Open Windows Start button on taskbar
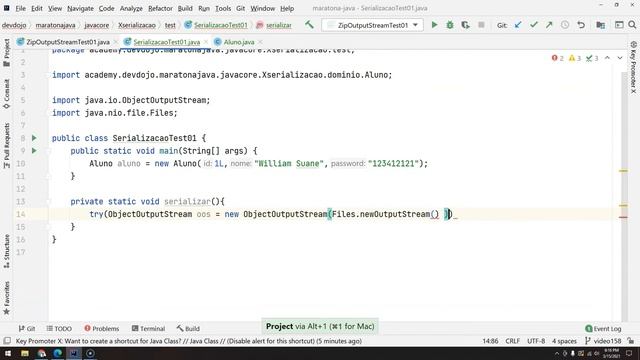 tap(8, 353)
